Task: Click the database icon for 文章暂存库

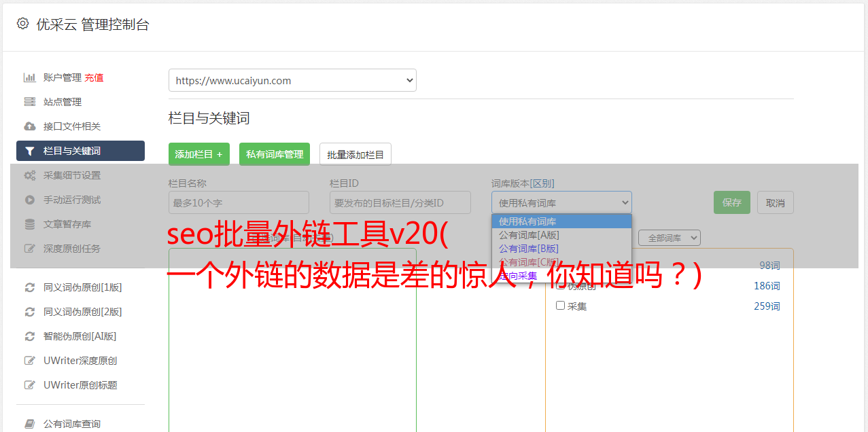Action: pos(30,224)
